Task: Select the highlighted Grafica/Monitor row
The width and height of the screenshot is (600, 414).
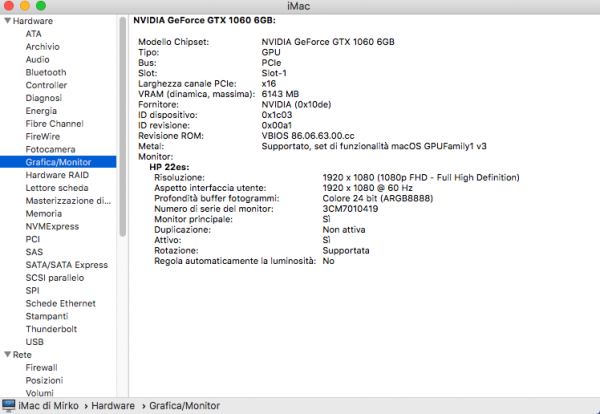Action: click(x=58, y=162)
